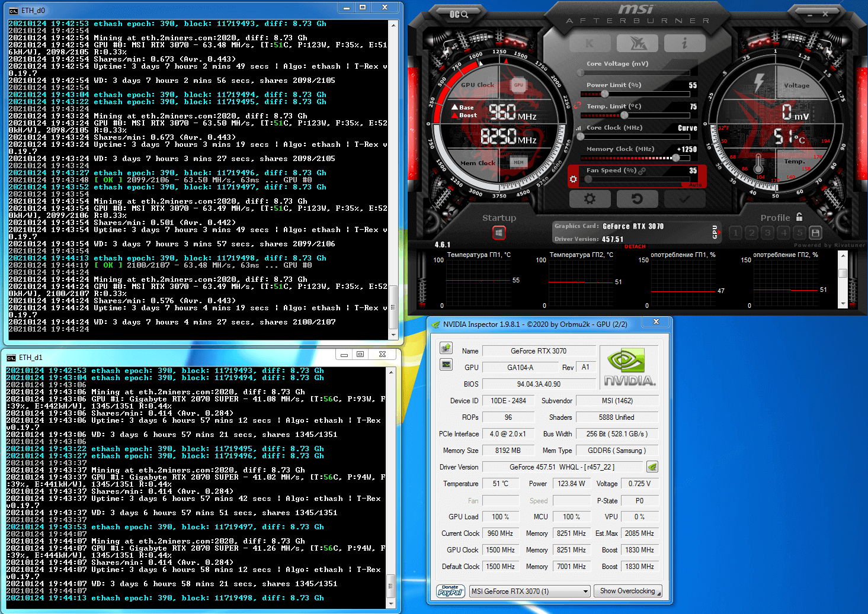Click the Kombustor K button
This screenshot has width=868, height=614.
tap(589, 43)
